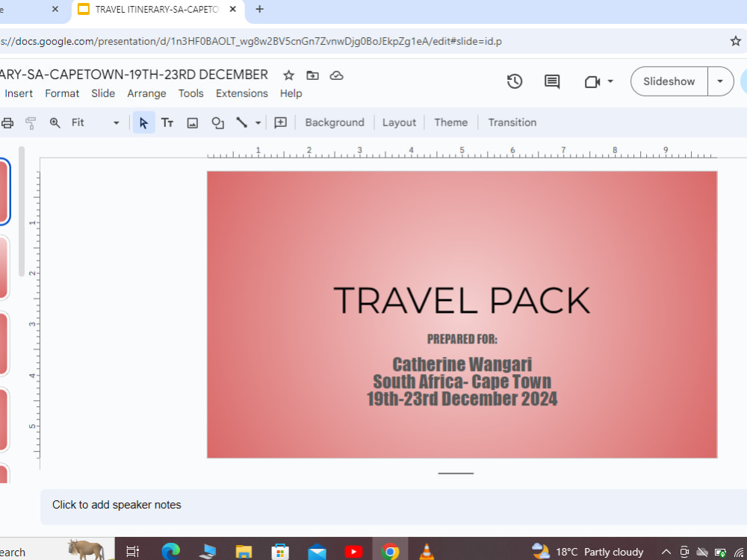Screen dimensions: 747x560
Task: Print the presentation
Action: coord(7,123)
